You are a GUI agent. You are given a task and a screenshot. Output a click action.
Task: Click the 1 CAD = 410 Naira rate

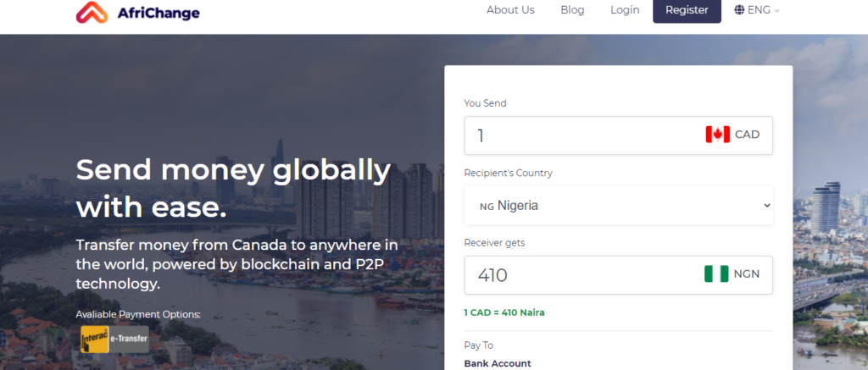[504, 312]
